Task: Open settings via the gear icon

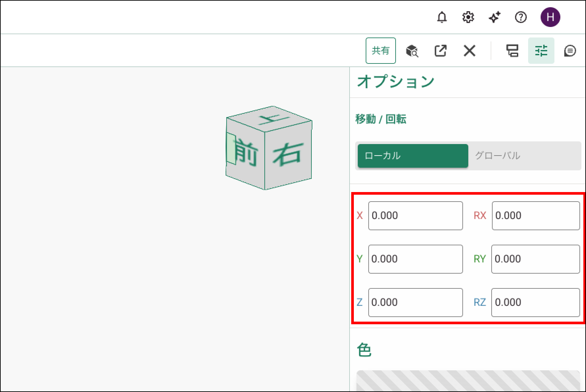Action: pyautogui.click(x=468, y=17)
